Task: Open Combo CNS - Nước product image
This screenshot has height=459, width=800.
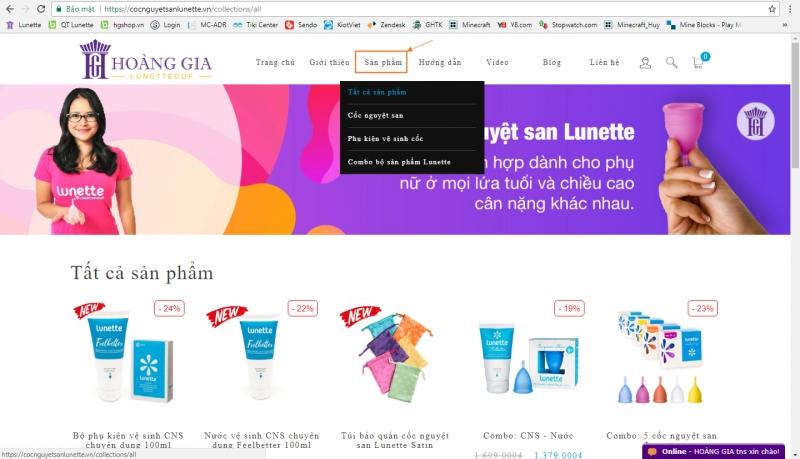Action: pos(528,360)
